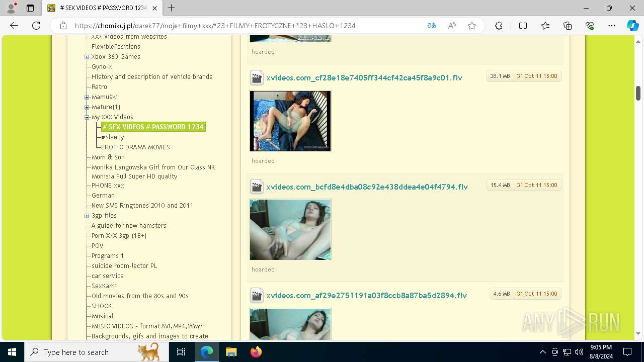Click video file icon beside cf8a9c01.flv
This screenshot has width=644, height=362.
pyautogui.click(x=257, y=78)
